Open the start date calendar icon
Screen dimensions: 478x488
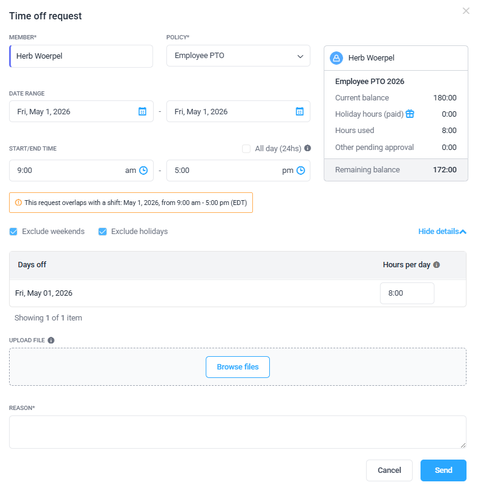click(x=142, y=111)
